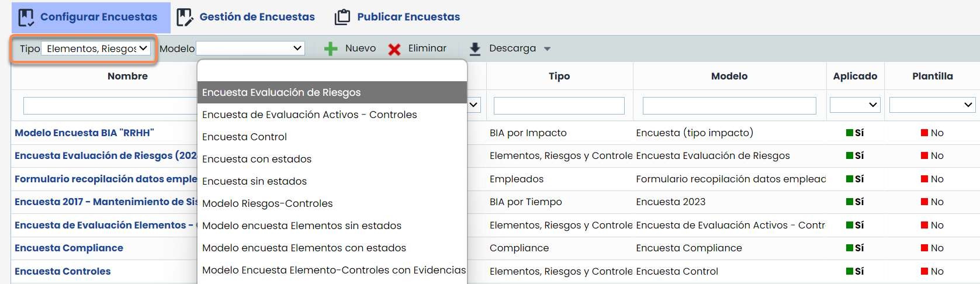This screenshot has width=980, height=284.
Task: Open Modelo Encuesta BIA "RRHH" link
Action: pyautogui.click(x=84, y=133)
